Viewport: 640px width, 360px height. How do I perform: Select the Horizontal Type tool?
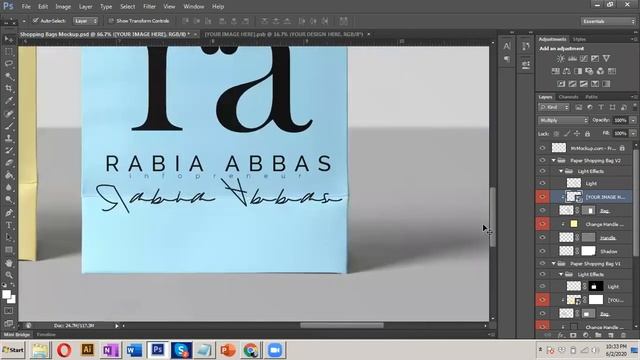(x=9, y=225)
